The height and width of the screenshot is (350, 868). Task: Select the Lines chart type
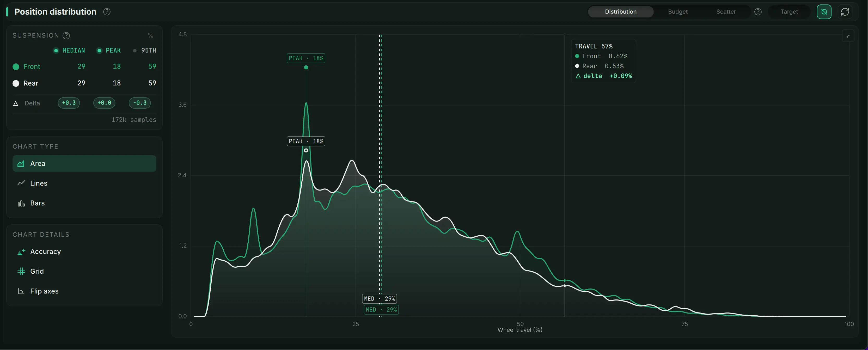pyautogui.click(x=84, y=183)
